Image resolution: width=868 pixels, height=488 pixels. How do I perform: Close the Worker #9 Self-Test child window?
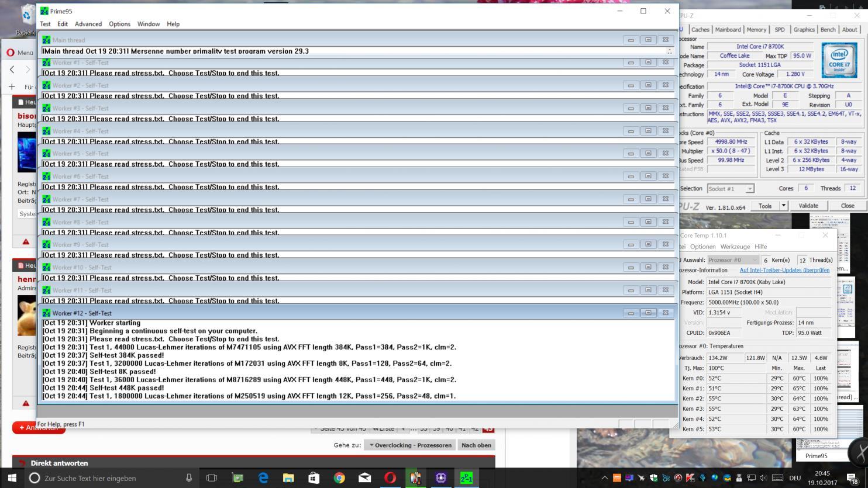click(x=666, y=244)
